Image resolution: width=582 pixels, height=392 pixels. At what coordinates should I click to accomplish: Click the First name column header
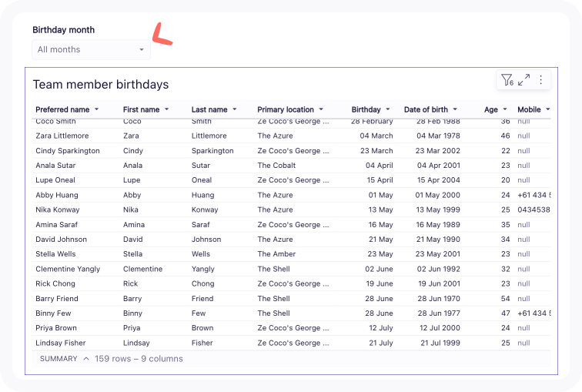coord(141,109)
